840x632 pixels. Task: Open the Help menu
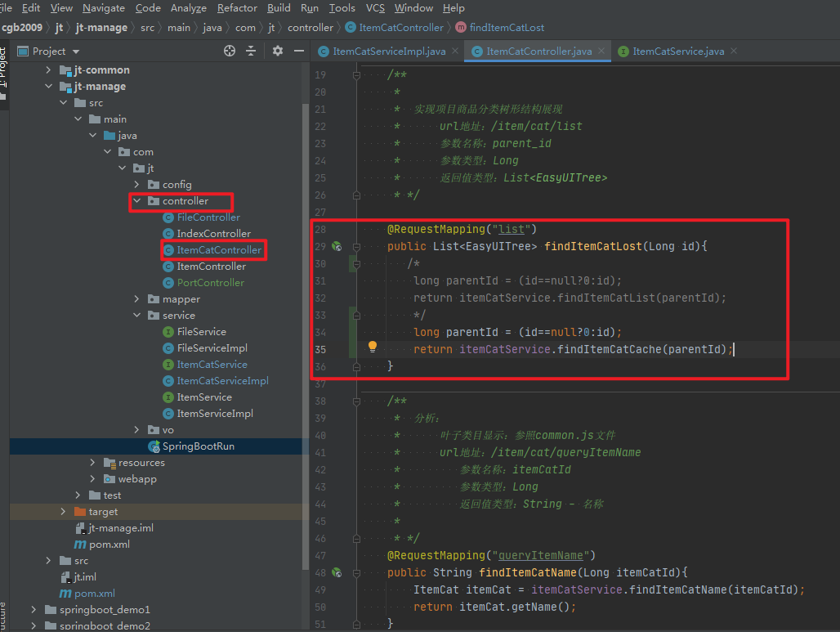(x=454, y=8)
